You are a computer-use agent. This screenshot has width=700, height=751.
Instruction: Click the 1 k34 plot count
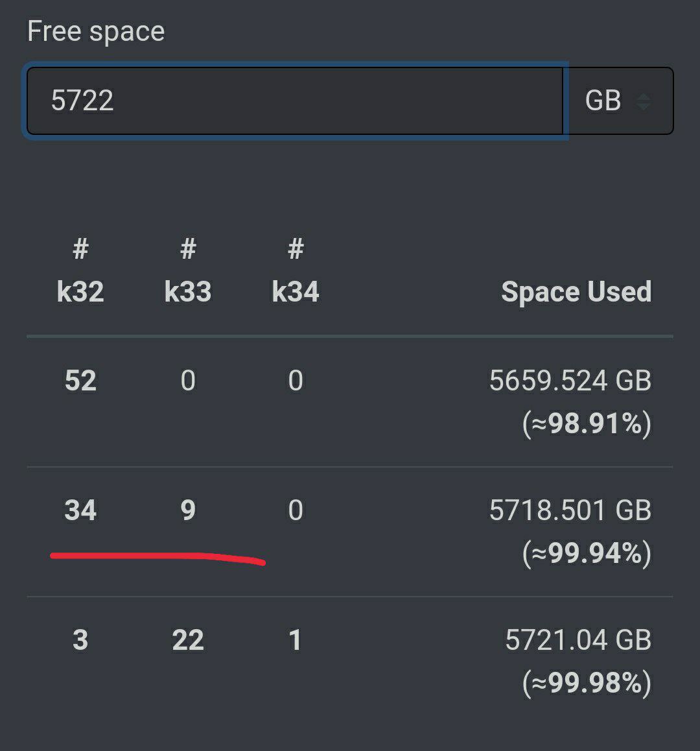point(296,640)
